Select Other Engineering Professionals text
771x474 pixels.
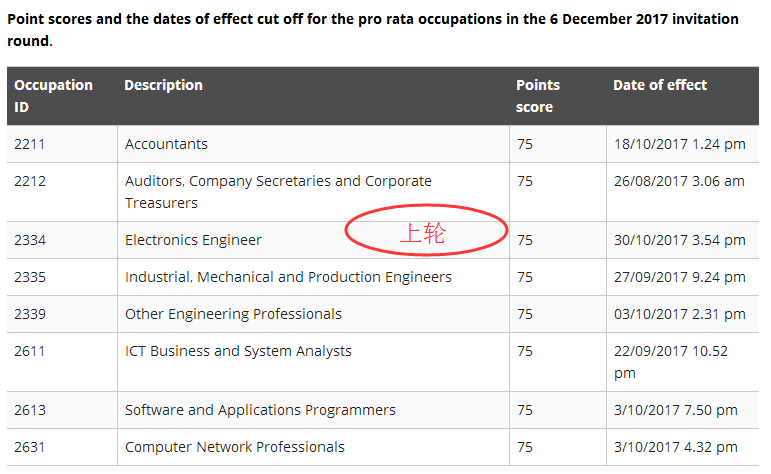[233, 314]
